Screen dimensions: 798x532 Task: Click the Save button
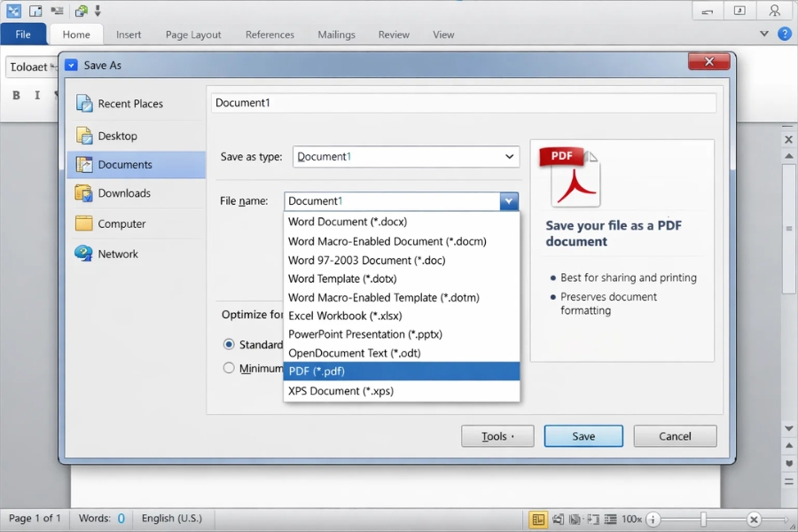(x=583, y=435)
